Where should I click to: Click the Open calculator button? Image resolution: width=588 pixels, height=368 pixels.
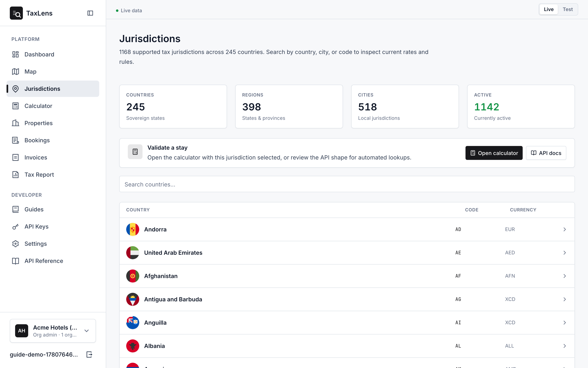click(494, 153)
